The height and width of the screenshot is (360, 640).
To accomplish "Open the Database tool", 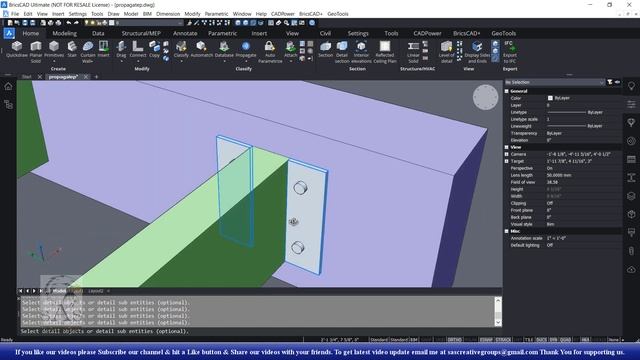I will (224, 49).
